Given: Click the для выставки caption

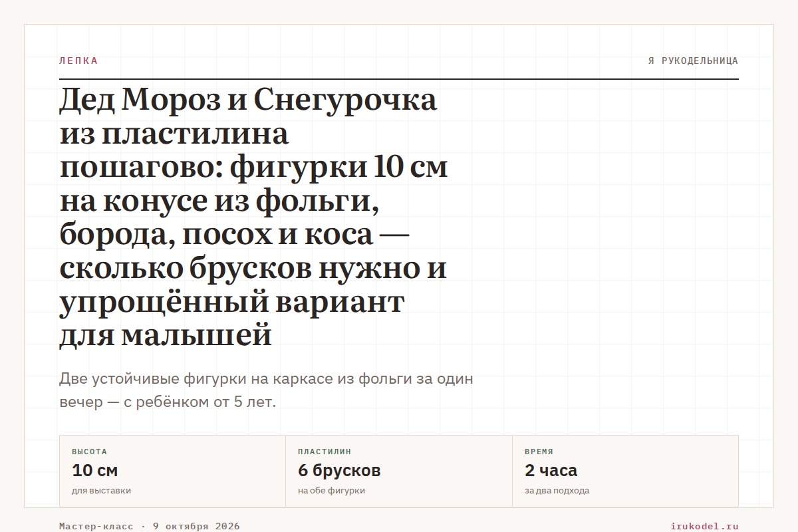Looking at the screenshot, I should [x=101, y=491].
